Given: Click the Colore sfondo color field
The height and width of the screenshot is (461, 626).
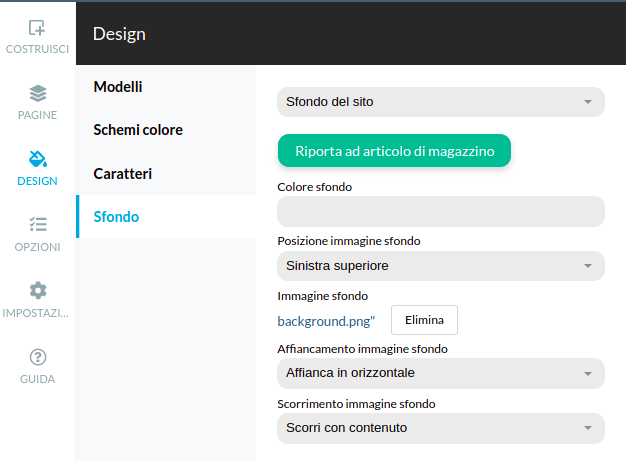Looking at the screenshot, I should click(x=440, y=211).
